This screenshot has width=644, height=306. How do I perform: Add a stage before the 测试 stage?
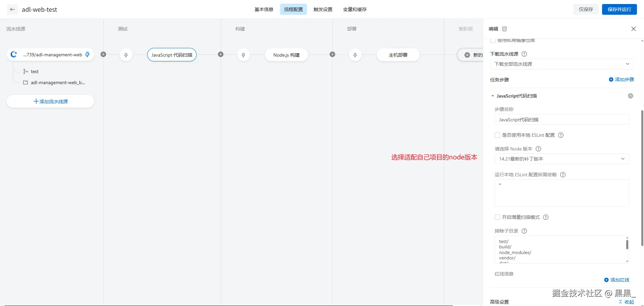[x=103, y=54]
